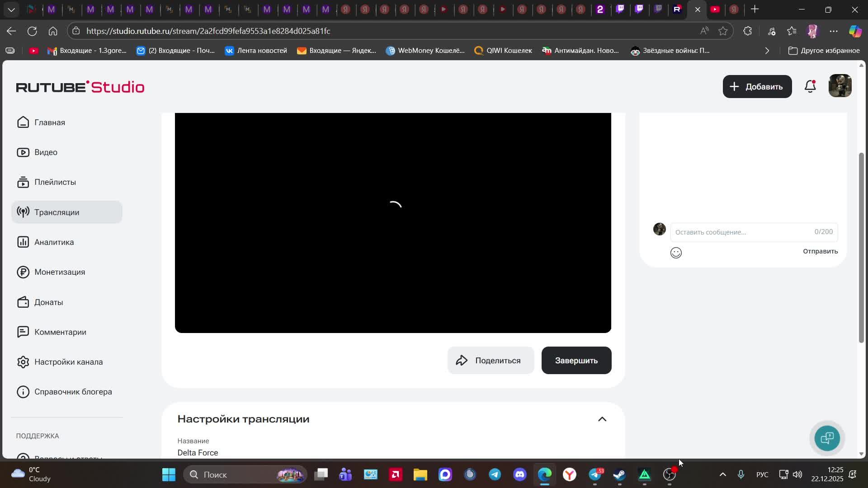
Task: Open the Главная sidebar item
Action: click(67, 122)
